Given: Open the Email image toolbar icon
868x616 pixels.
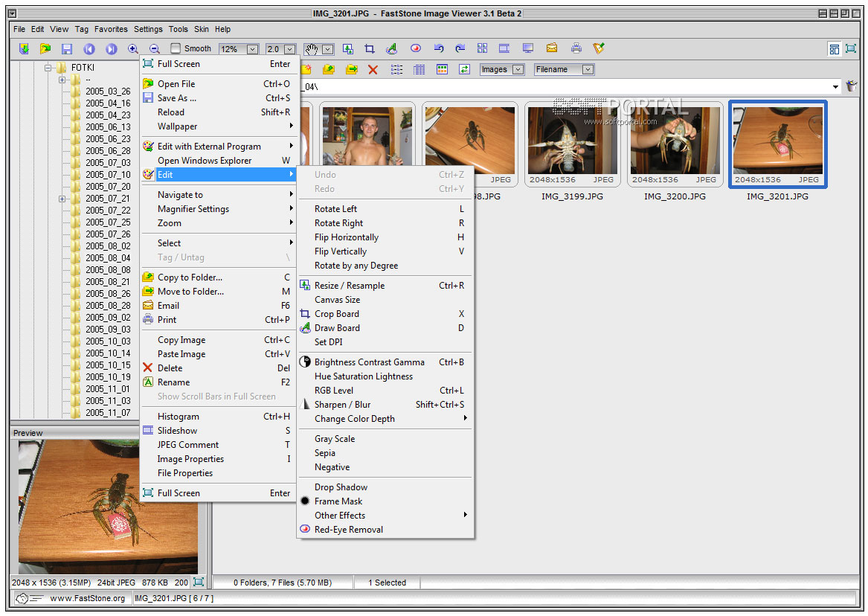Looking at the screenshot, I should pos(551,48).
